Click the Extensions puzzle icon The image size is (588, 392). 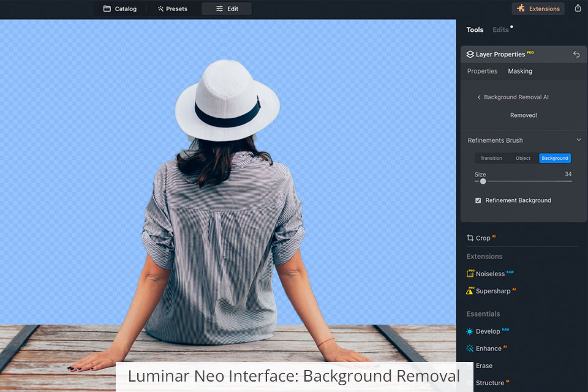coord(521,8)
